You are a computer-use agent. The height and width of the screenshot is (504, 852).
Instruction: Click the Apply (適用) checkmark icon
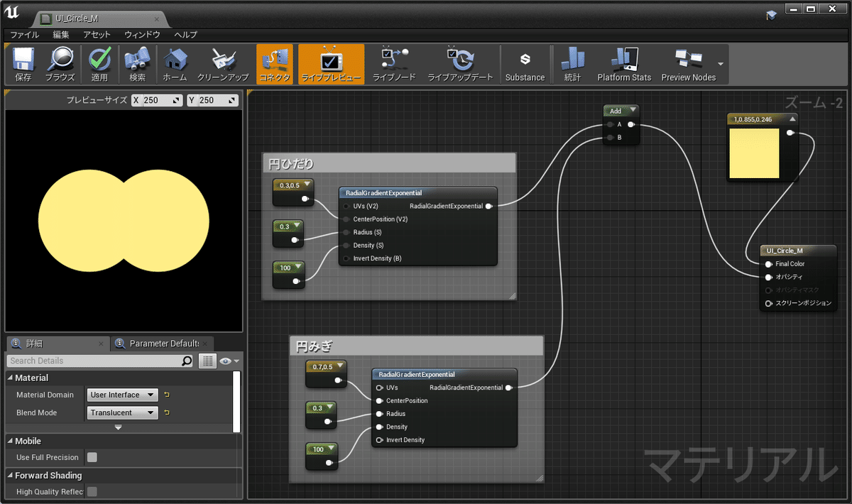99,65
